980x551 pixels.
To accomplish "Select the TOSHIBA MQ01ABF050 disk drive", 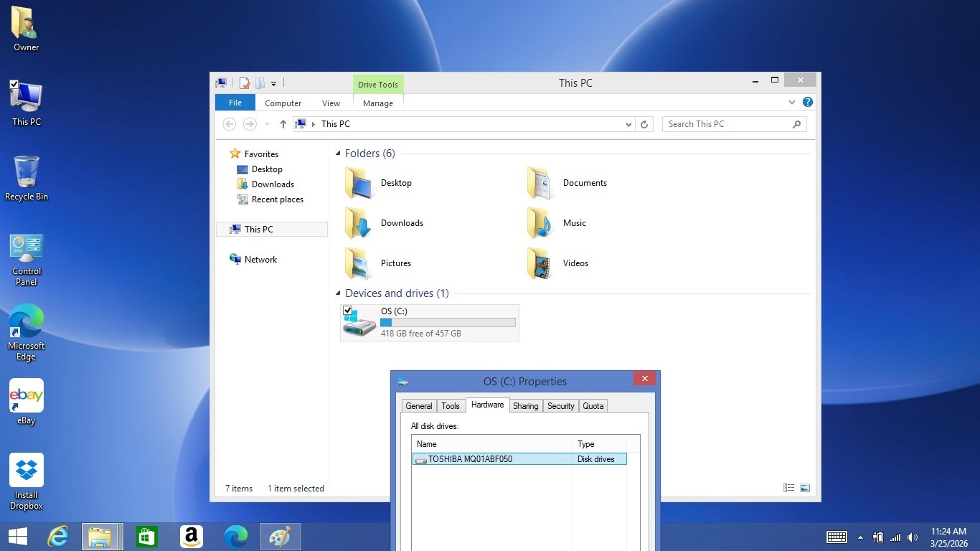I will [519, 459].
